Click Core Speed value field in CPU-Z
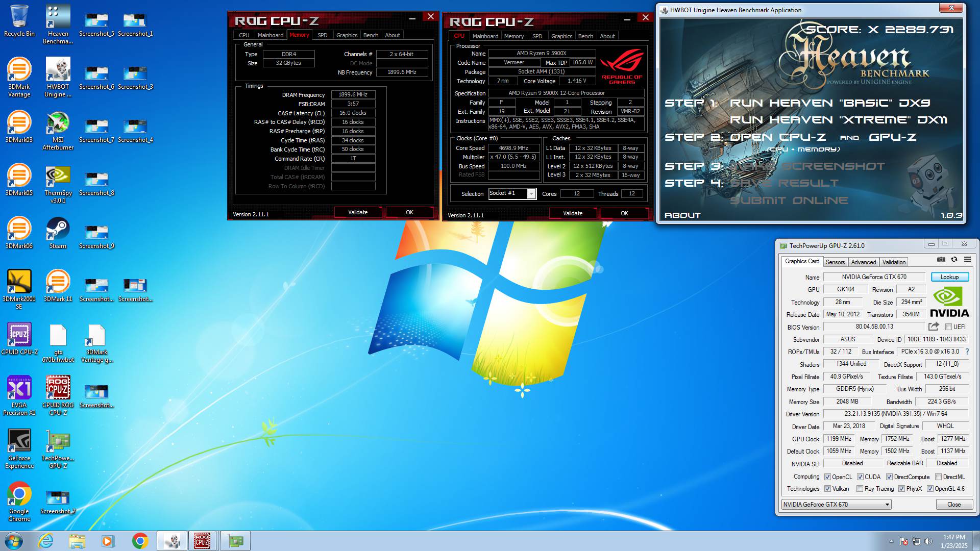 coord(513,148)
